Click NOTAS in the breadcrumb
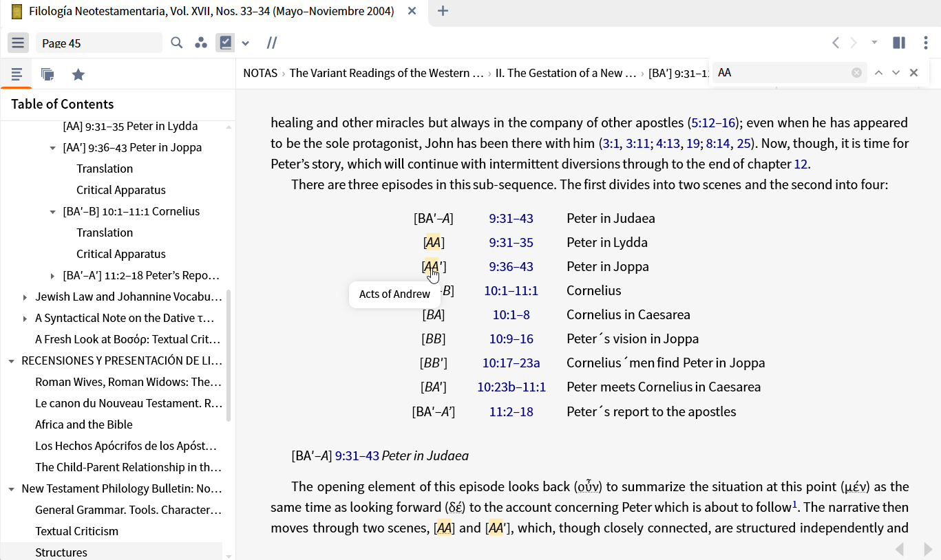The width and height of the screenshot is (941, 560). click(x=260, y=73)
